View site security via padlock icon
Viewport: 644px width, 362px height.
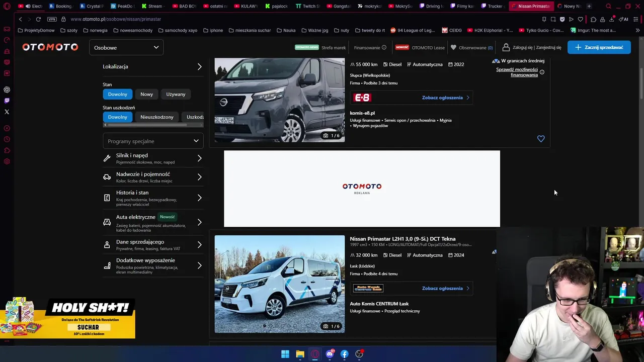(63, 19)
